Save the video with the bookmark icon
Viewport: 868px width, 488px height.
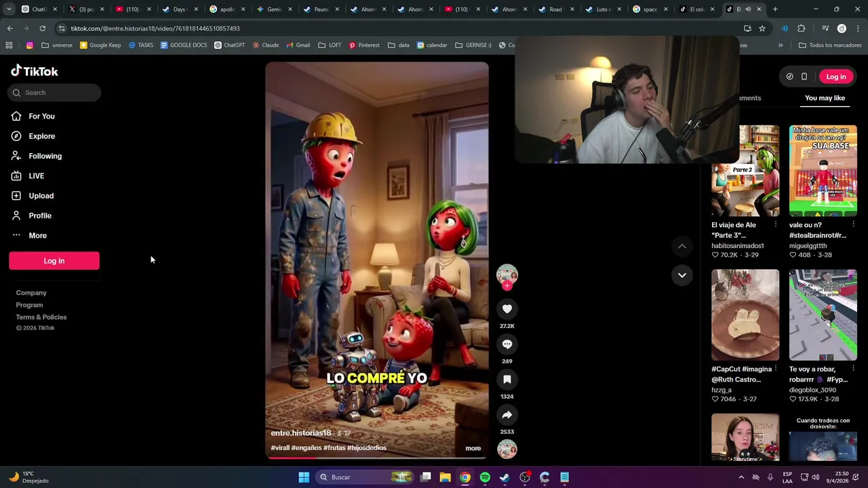coord(507,380)
